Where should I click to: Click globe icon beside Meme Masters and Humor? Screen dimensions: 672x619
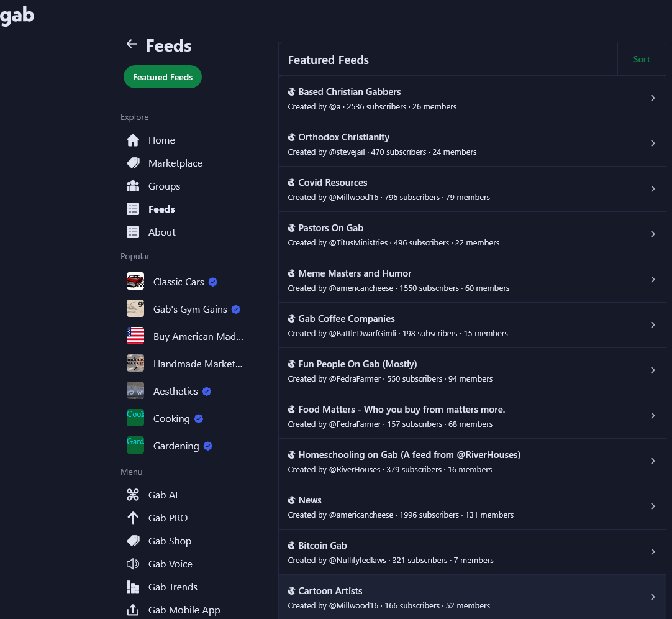pyautogui.click(x=291, y=273)
